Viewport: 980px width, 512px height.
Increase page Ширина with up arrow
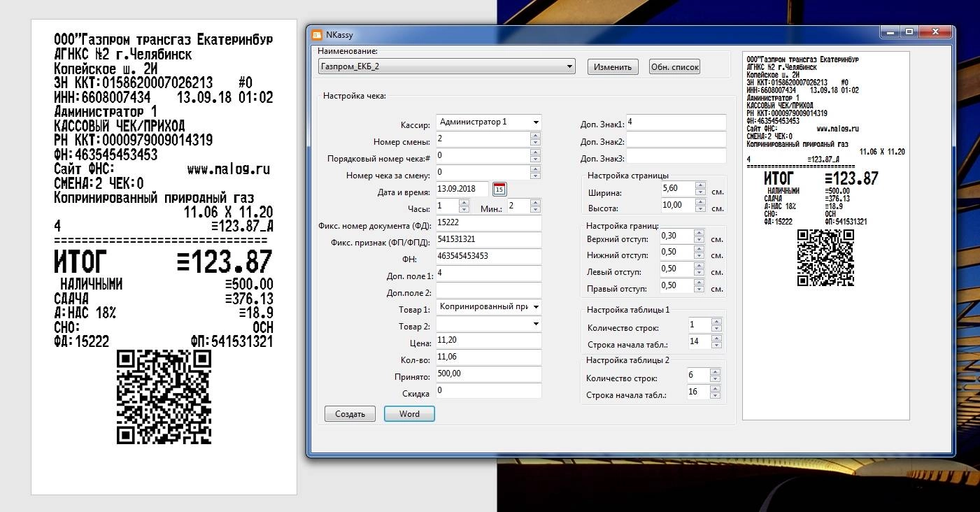click(x=700, y=185)
